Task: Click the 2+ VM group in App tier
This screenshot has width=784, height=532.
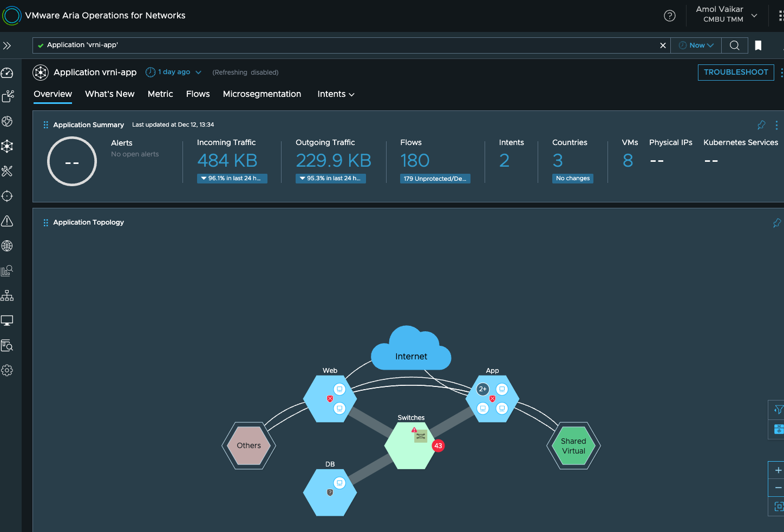Action: pyautogui.click(x=482, y=389)
